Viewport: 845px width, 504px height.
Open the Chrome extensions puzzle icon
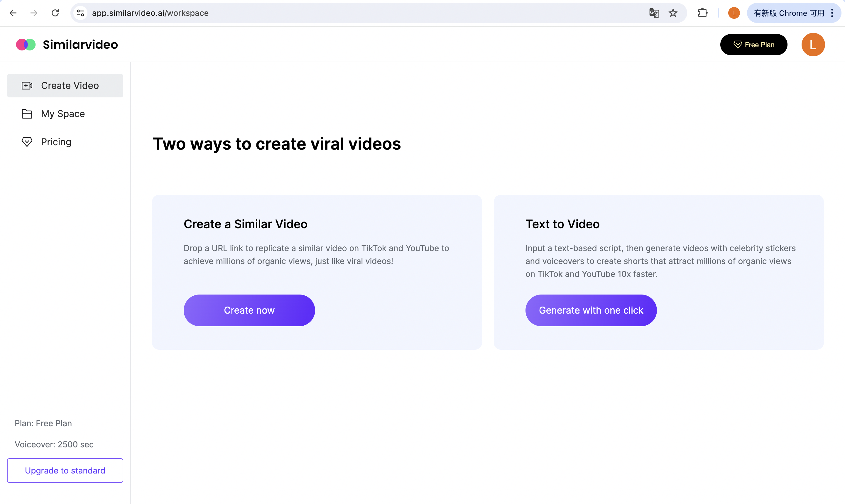point(703,13)
